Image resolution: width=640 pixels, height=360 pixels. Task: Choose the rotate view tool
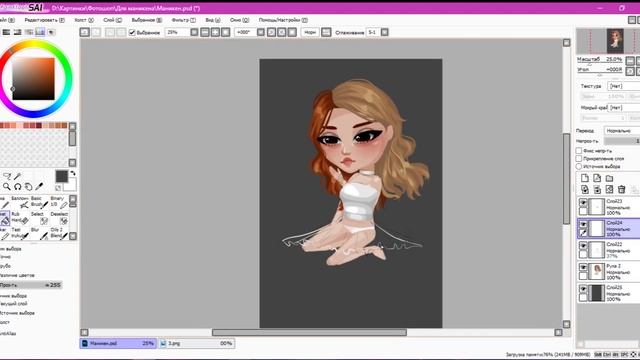[18, 187]
